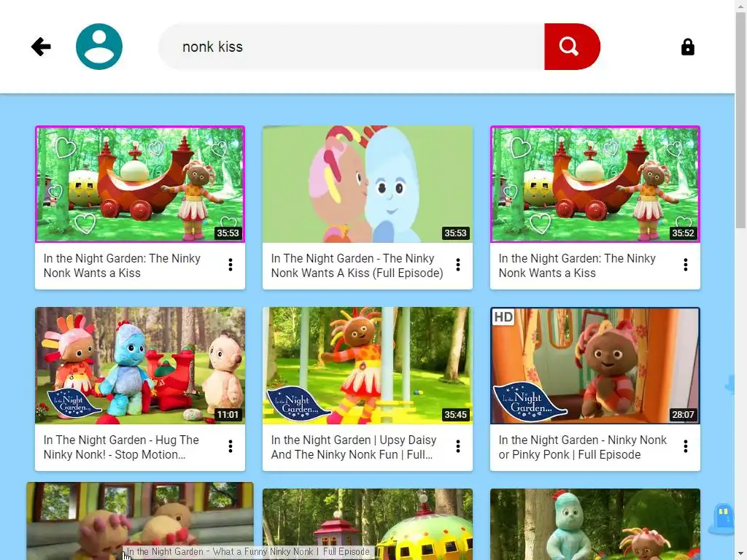Click title 'In the Night Garden | Upsy Daisy And The Ninky Nonk Fun'
Viewport: 747px width, 560px height.
354,447
